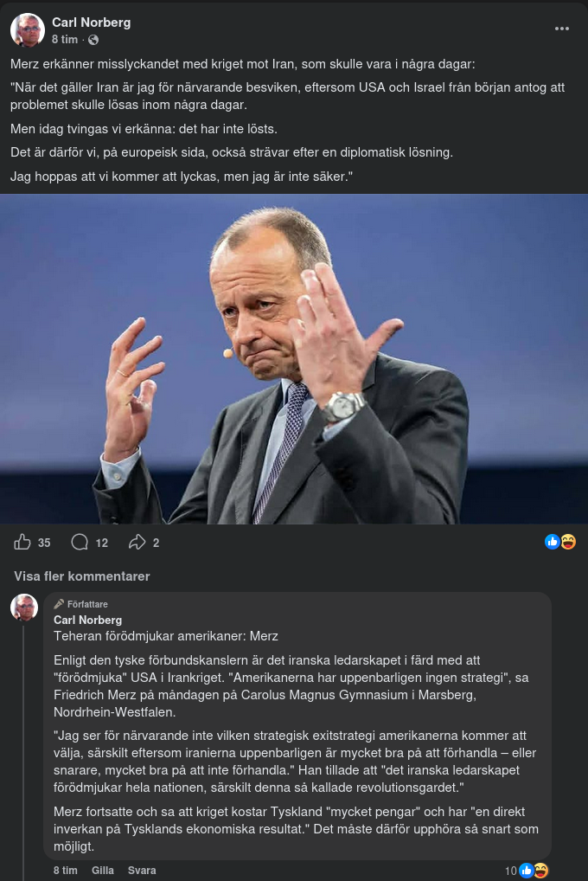Click the post's "8 tim" timestamp
This screenshot has height=881, width=588.
click(65, 40)
